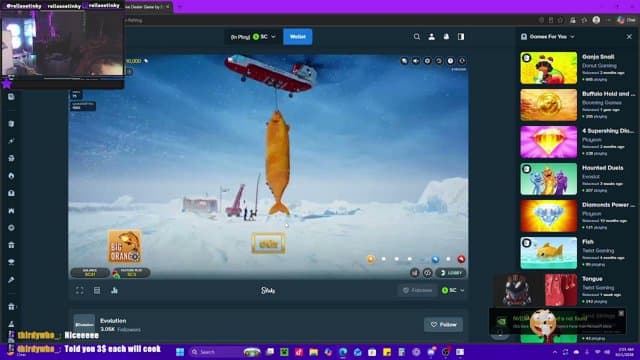Close the Games For You side panel
Screen dimensions: 640x360
point(629,37)
